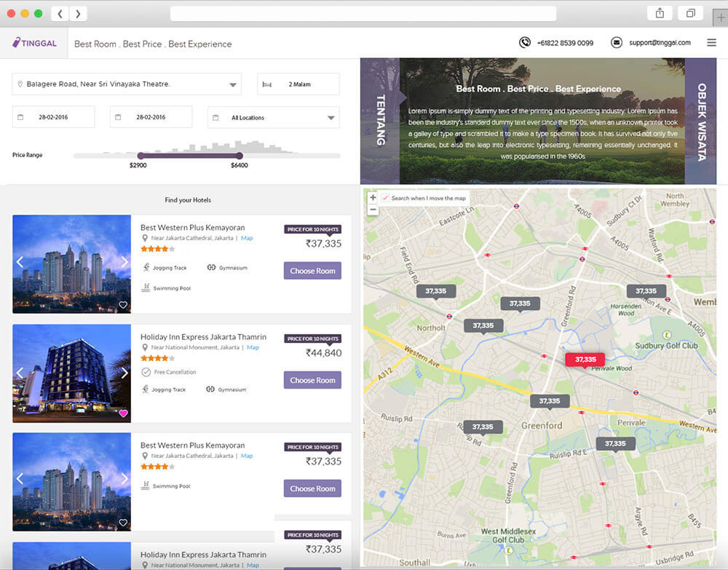The image size is (728, 570).
Task: Open the hamburger menu in the header
Action: 711,43
